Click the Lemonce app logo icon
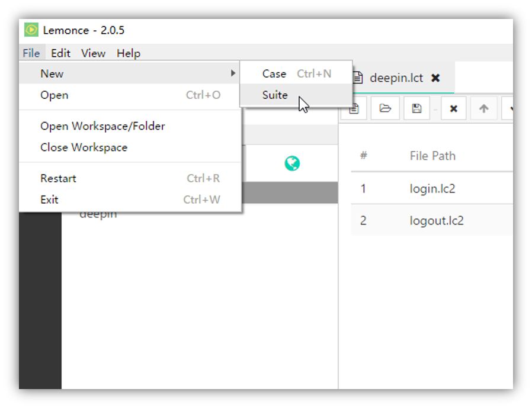 [x=31, y=30]
